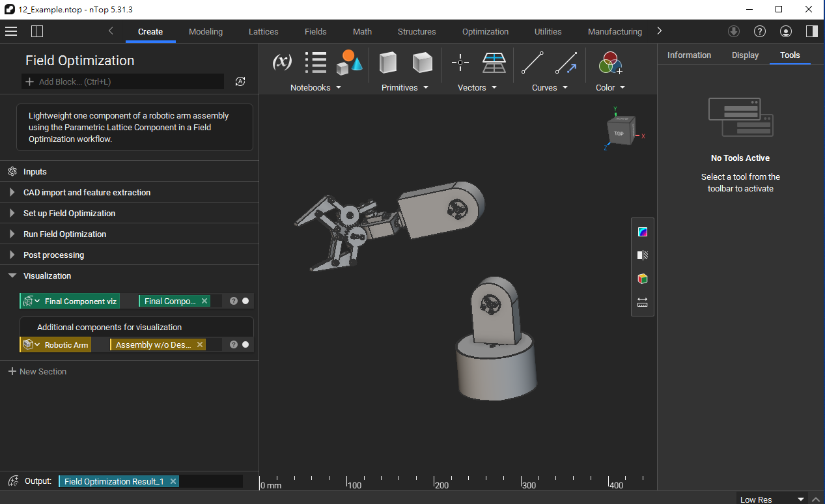Screen dimensions: 825x504
Task: Collapse the Visualization section
Action: point(12,276)
